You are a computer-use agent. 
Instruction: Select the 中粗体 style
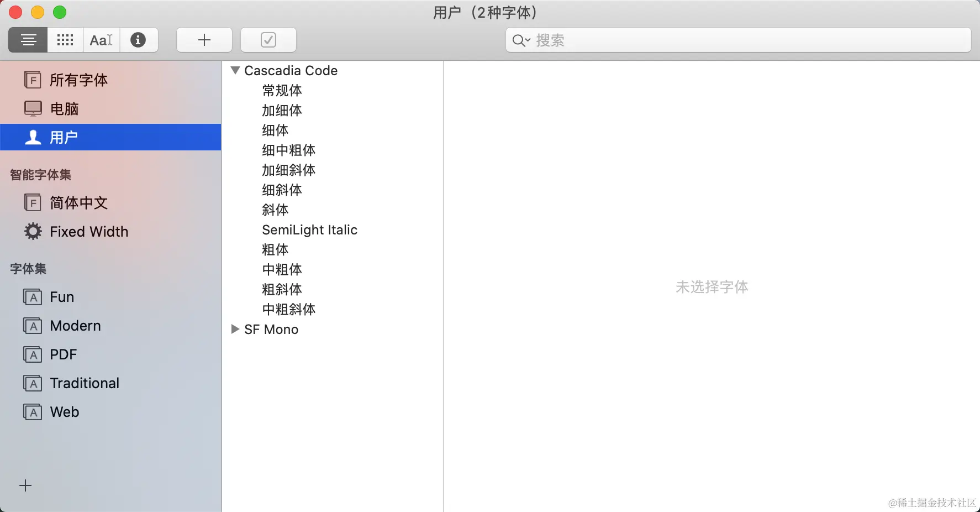pos(282,269)
